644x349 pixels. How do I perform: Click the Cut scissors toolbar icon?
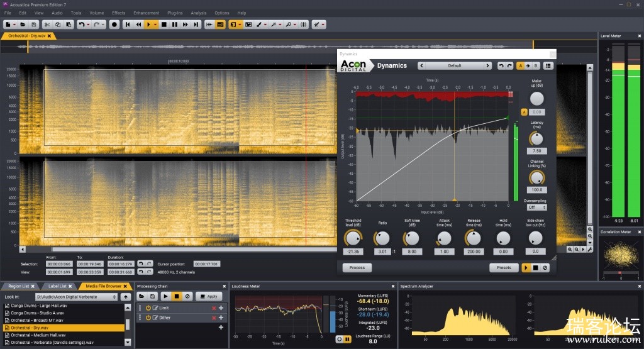(47, 25)
